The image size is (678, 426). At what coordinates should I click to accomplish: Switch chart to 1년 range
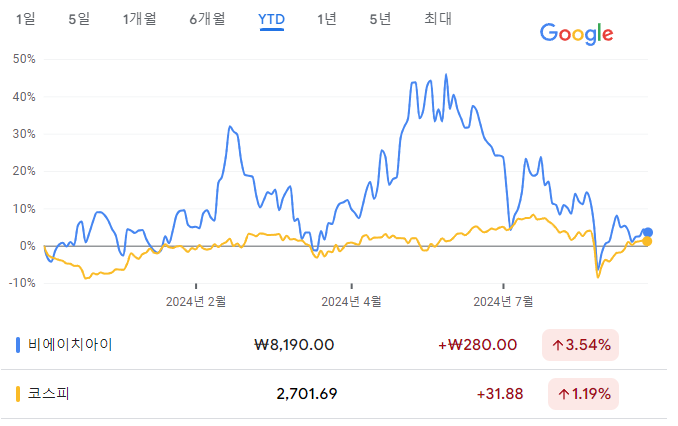(x=326, y=19)
